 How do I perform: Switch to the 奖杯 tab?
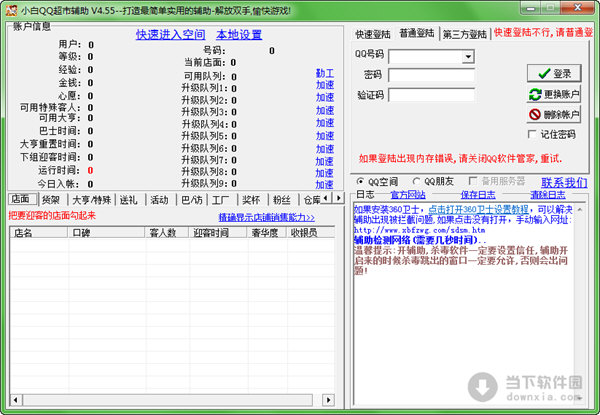[251, 200]
